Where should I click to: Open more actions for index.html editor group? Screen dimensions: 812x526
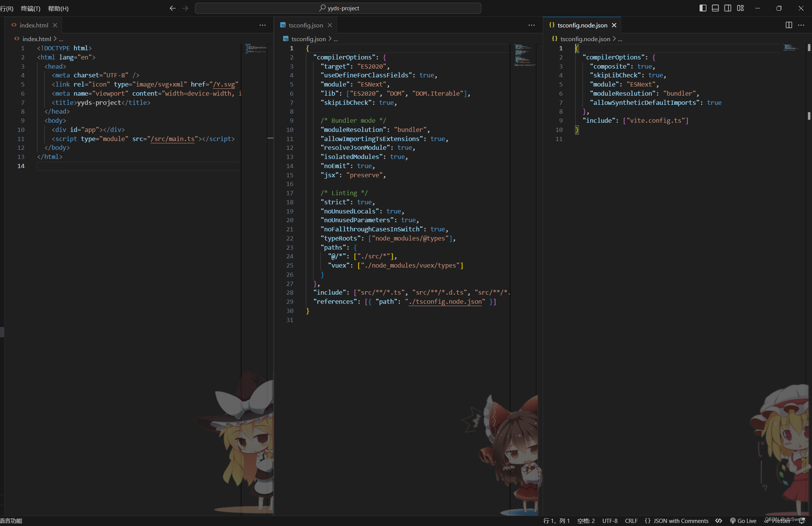click(x=263, y=25)
